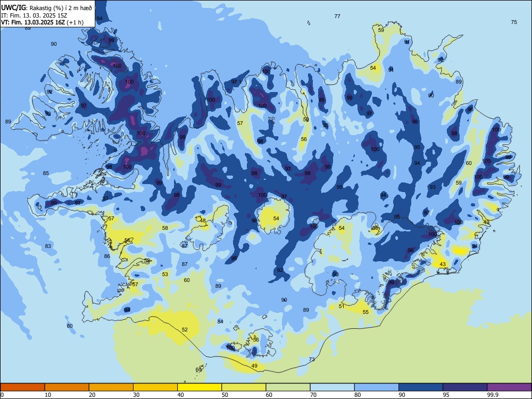532x399 pixels.
Task: Pick the pale yellow 50–60 legend swatch
Action: point(244,387)
